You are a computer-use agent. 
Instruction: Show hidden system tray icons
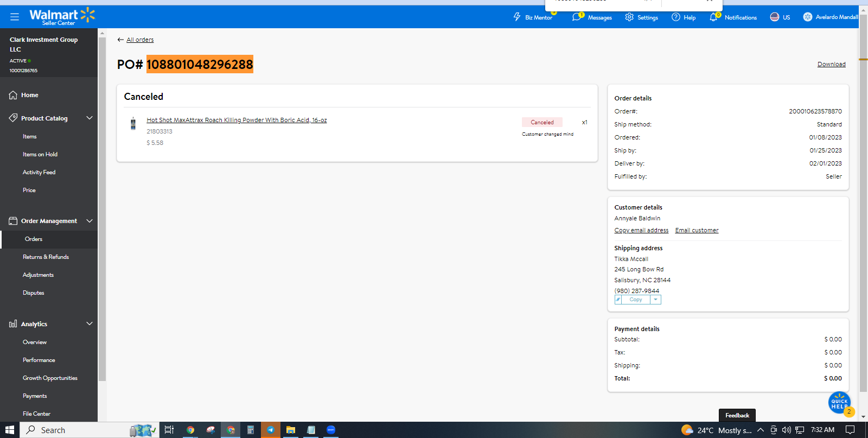761,430
